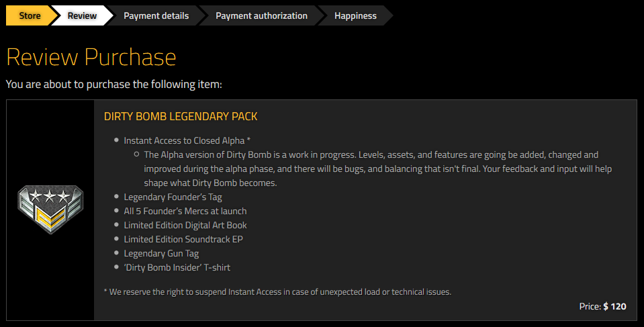Click the Dirty Bomb Legendary Pack title
The height and width of the screenshot is (327, 644).
tap(181, 116)
